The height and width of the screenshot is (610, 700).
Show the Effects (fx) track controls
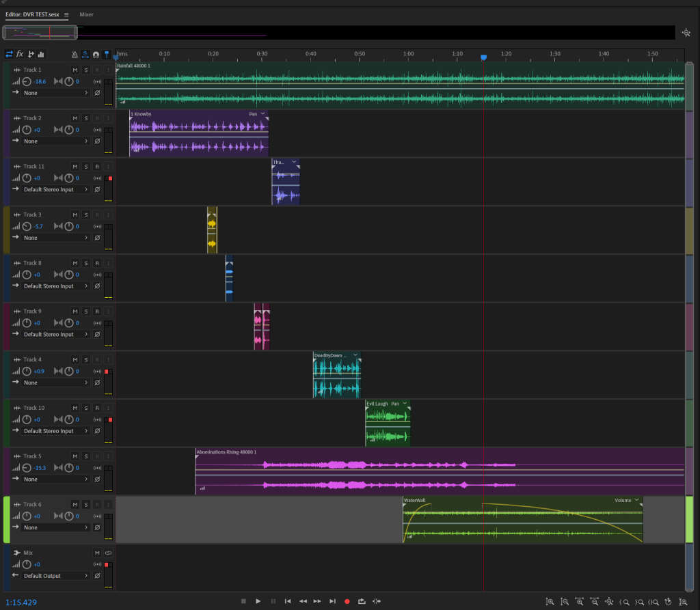(20, 54)
